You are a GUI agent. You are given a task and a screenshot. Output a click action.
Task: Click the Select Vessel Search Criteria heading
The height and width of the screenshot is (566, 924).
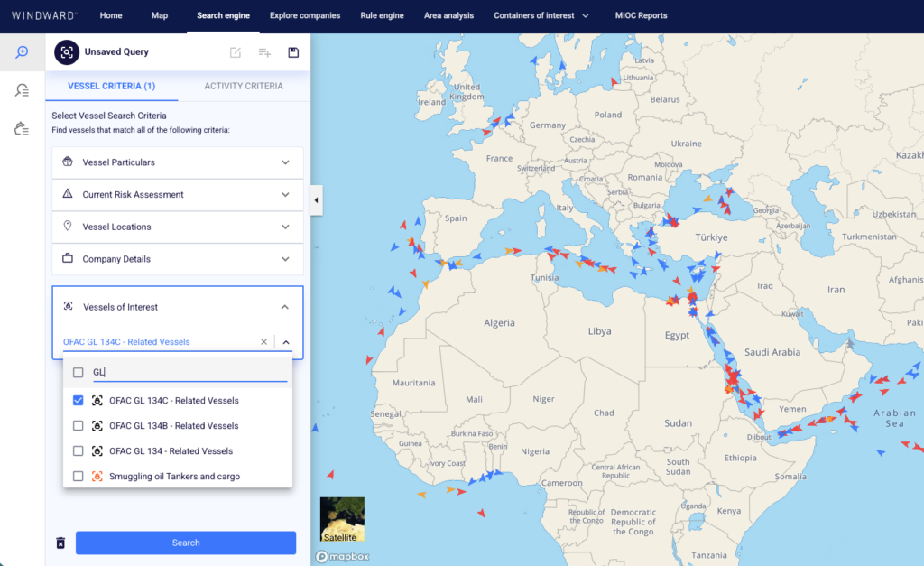109,116
